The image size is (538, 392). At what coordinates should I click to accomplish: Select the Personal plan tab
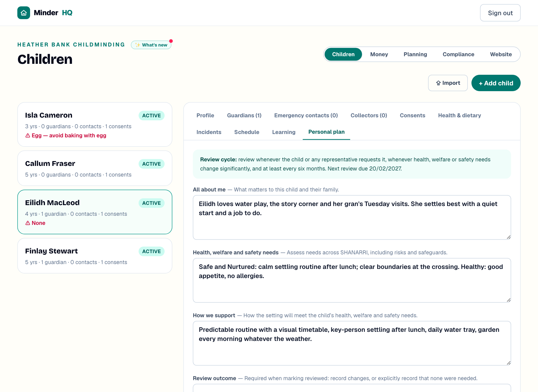pyautogui.click(x=326, y=132)
